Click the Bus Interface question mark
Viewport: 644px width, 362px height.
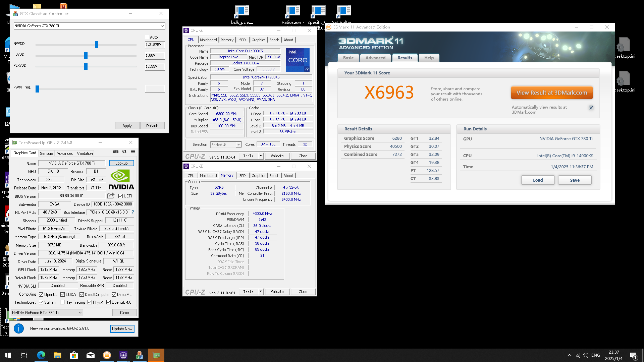(133, 212)
